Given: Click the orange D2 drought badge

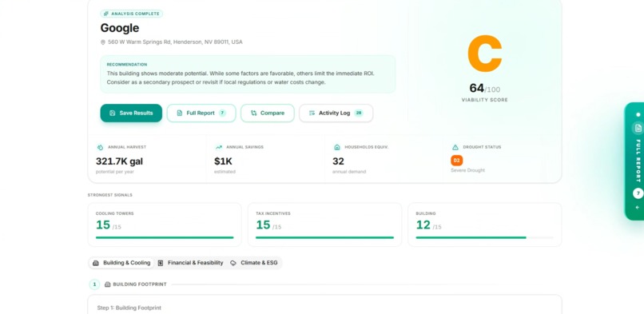Looking at the screenshot, I should tap(457, 161).
